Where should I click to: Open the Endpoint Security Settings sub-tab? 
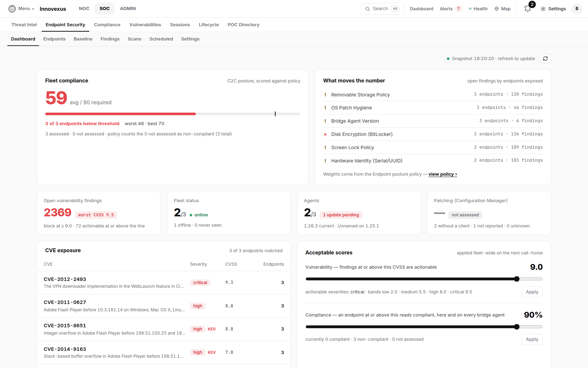coord(190,39)
